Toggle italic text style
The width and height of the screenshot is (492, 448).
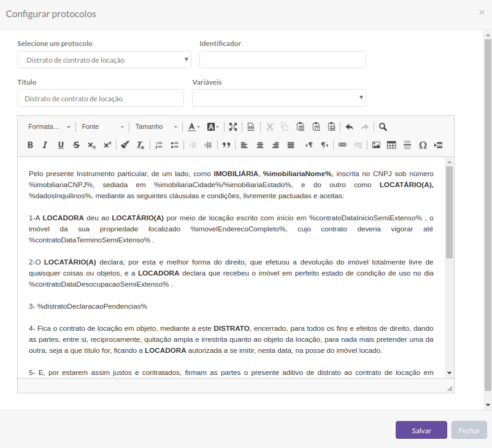tap(45, 145)
